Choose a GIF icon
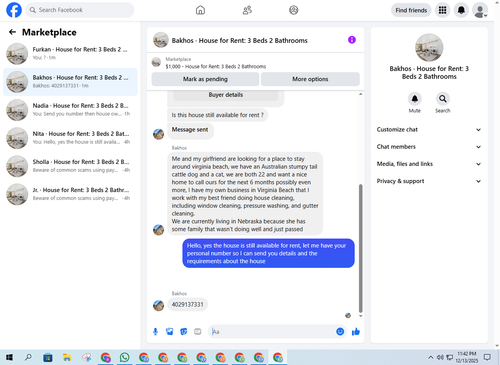The image size is (500, 365). [x=198, y=332]
